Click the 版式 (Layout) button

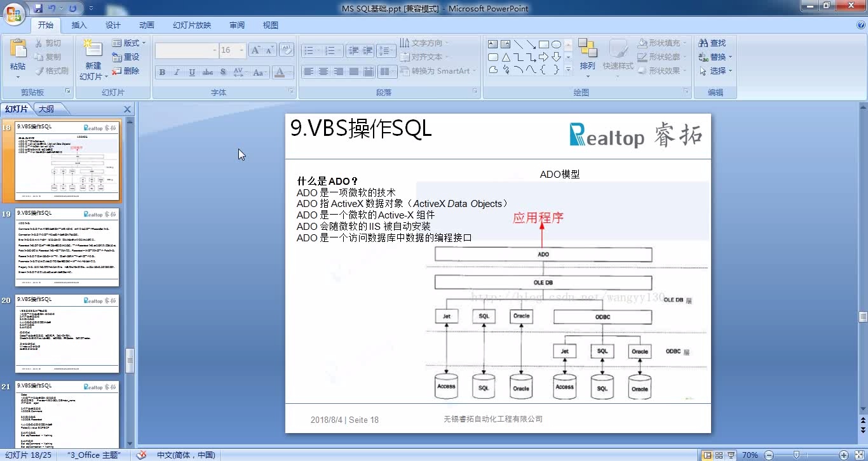[128, 43]
